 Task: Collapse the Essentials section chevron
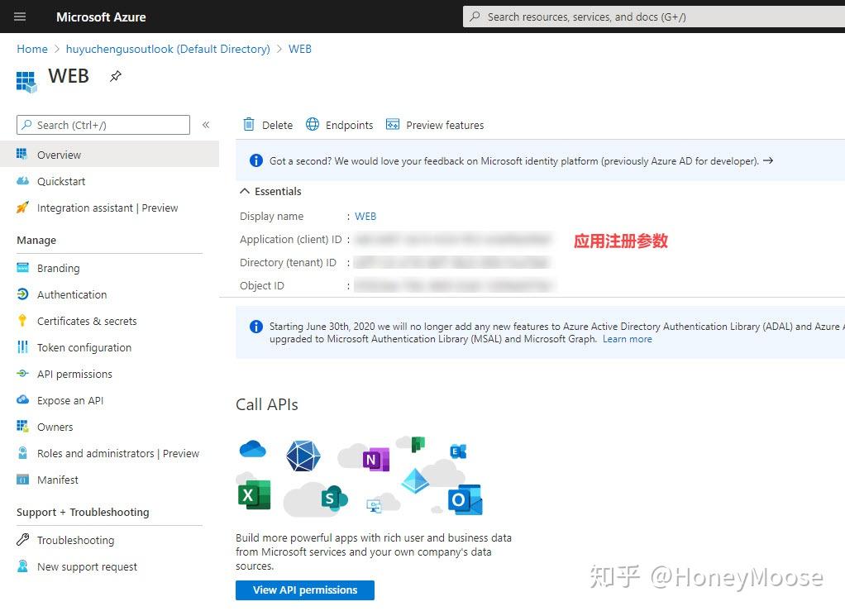click(244, 190)
